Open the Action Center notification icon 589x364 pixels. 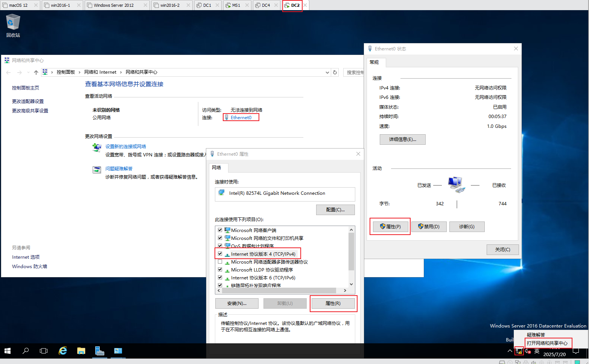pyautogui.click(x=576, y=351)
